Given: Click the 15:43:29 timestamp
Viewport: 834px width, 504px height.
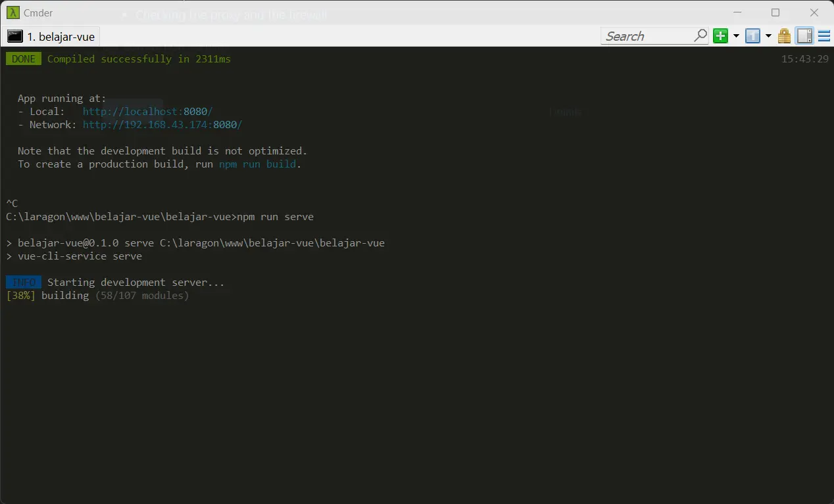Looking at the screenshot, I should point(804,59).
